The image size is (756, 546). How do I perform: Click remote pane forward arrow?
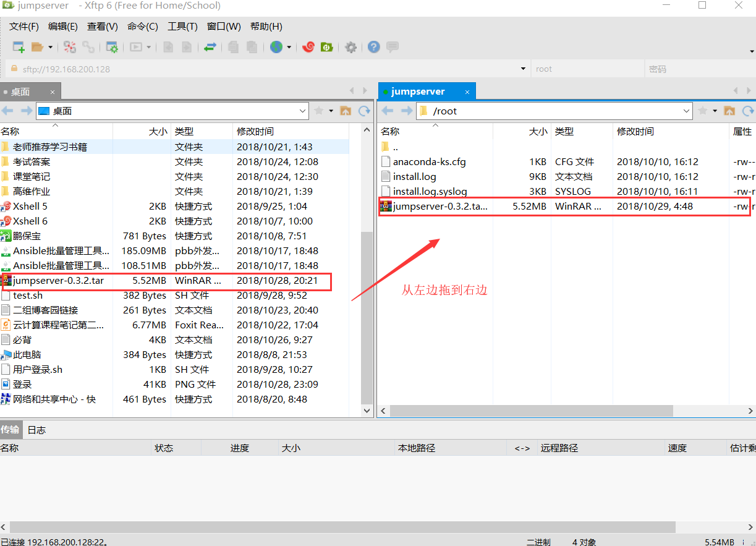407,111
